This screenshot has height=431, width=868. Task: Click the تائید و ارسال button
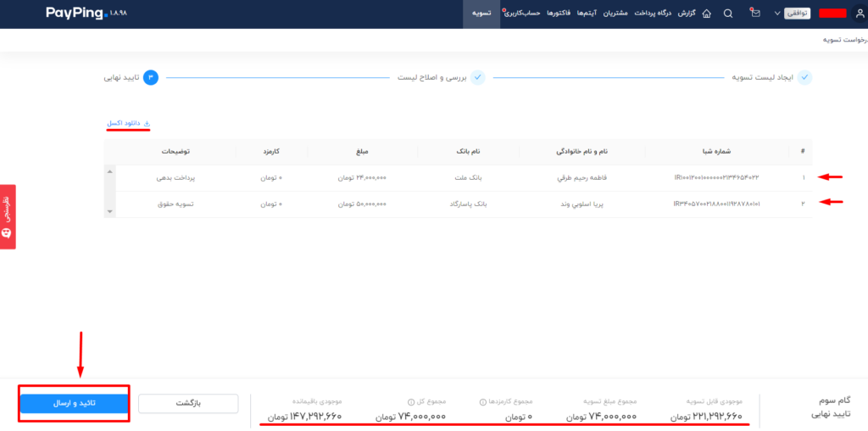75,403
